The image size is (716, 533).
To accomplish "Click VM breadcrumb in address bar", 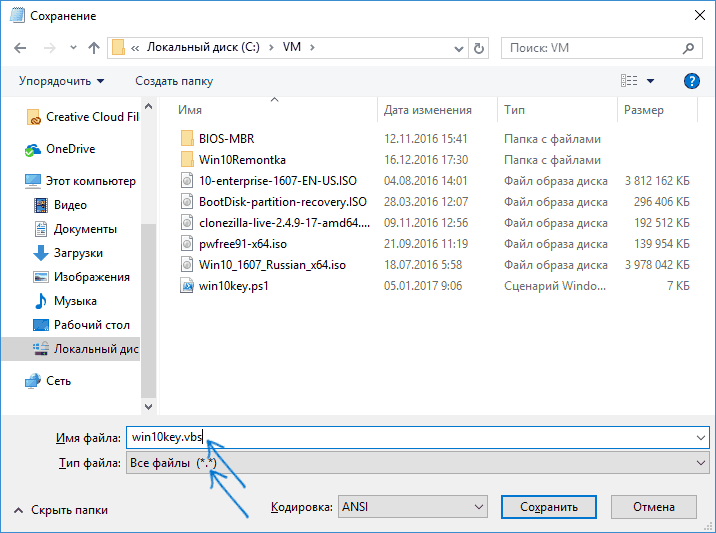I will 291,47.
